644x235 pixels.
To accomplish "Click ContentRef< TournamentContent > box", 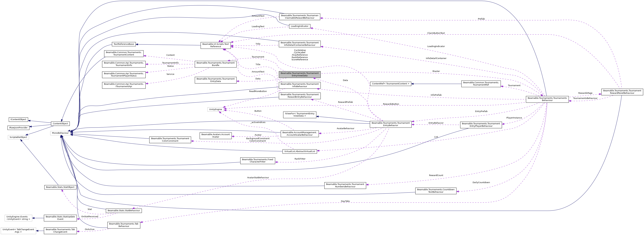I will click(390, 84).
